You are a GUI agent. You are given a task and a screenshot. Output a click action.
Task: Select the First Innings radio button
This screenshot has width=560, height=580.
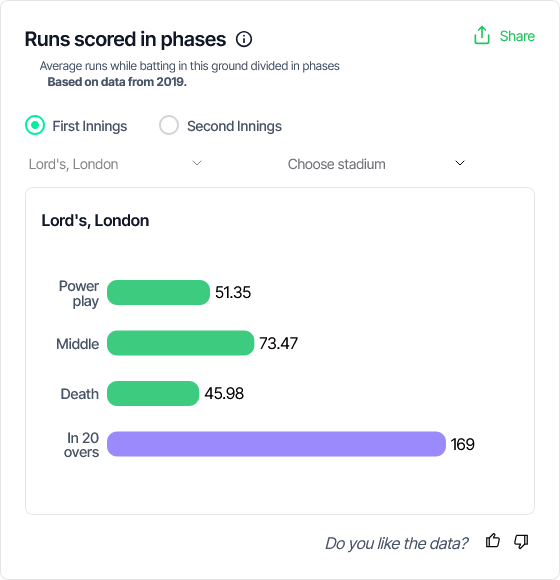click(35, 125)
